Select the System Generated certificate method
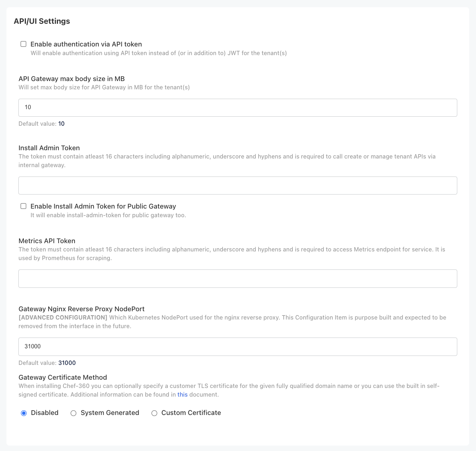 [x=73, y=413]
